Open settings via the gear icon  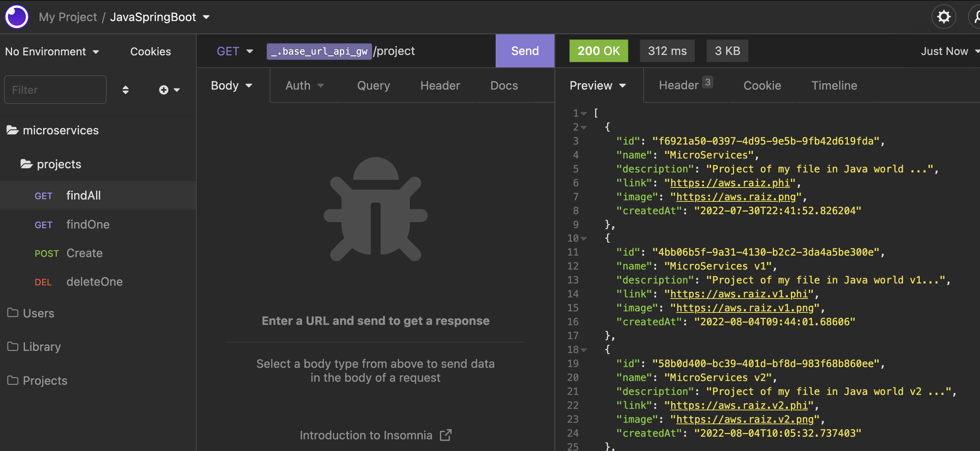click(x=943, y=17)
